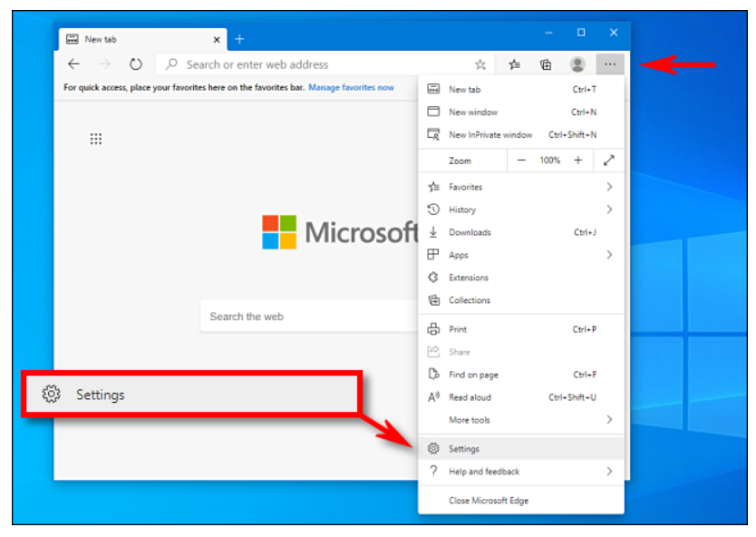Expand the Favorites submenu
Screen dimensions: 756x537
[x=609, y=187]
